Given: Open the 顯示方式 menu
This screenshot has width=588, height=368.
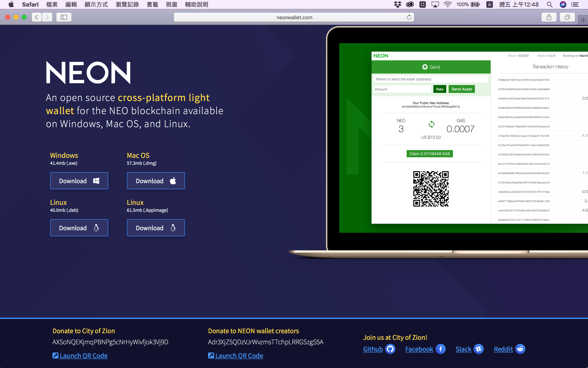Looking at the screenshot, I should [x=96, y=4].
